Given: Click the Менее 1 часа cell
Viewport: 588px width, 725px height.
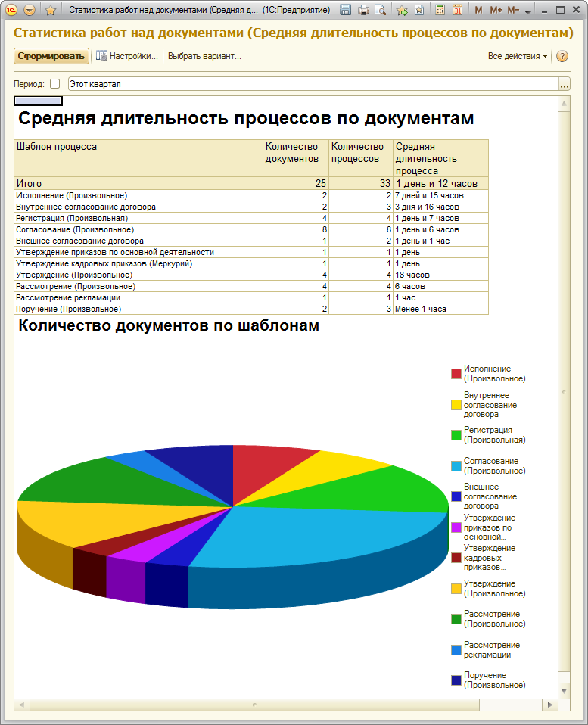Looking at the screenshot, I should pos(440,309).
